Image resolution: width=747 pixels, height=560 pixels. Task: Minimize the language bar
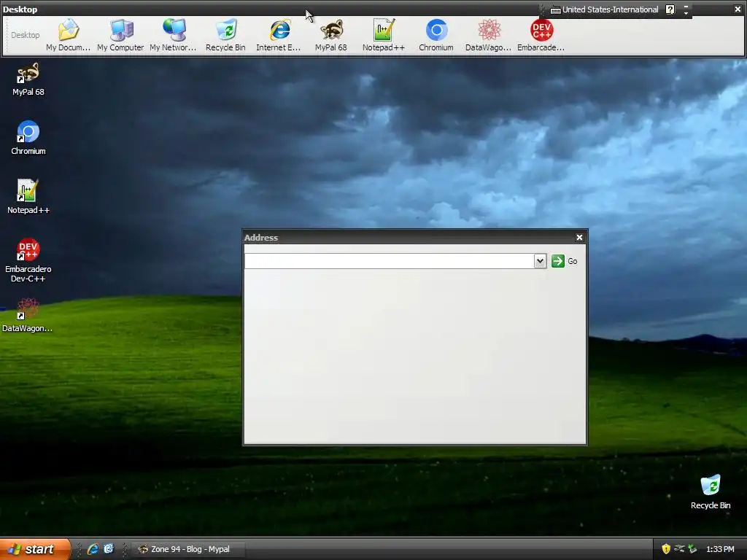(x=686, y=7)
